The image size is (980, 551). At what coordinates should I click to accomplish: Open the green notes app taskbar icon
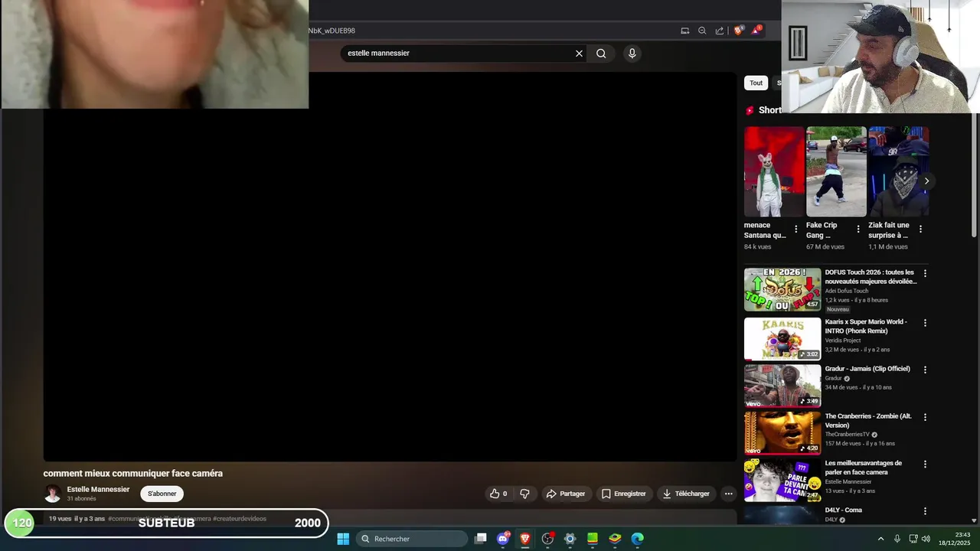(x=593, y=539)
